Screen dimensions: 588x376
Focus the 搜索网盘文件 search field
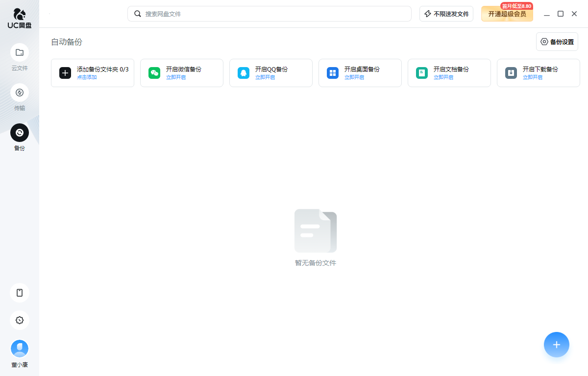(269, 14)
